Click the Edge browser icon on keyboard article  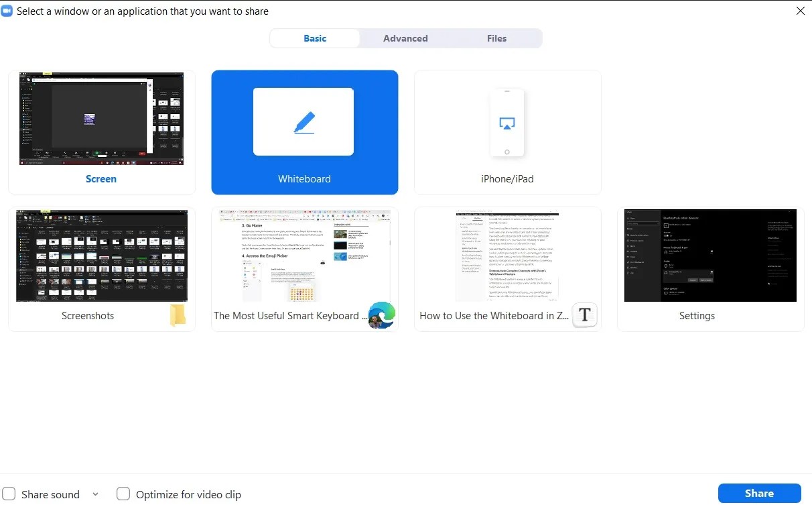(382, 315)
